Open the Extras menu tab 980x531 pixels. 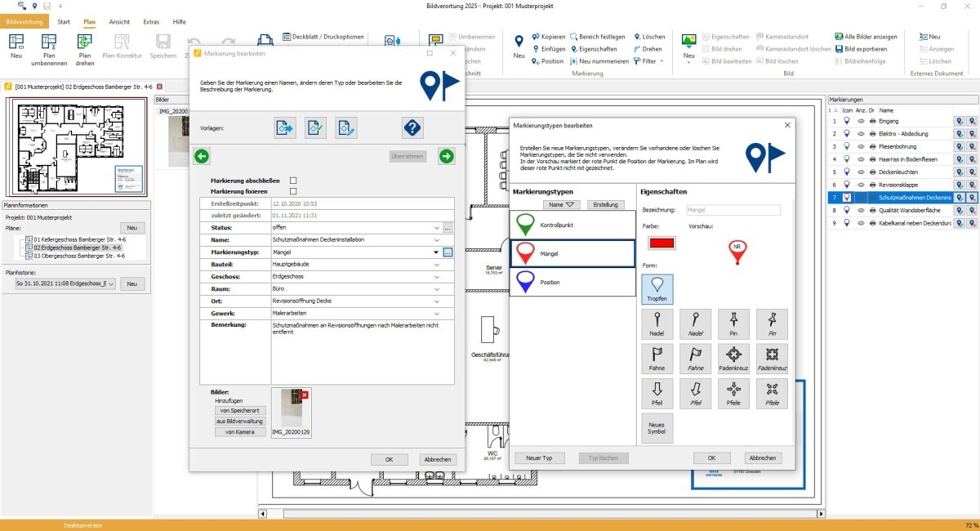pos(151,21)
